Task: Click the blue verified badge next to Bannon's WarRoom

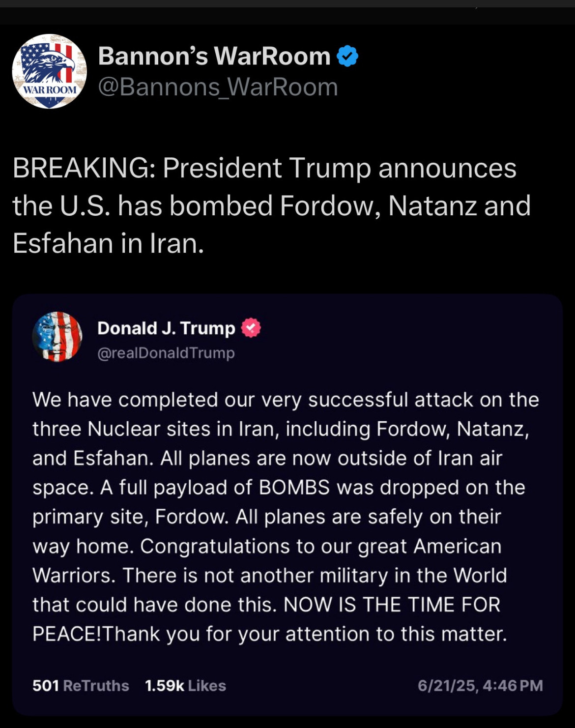Action: (x=347, y=56)
